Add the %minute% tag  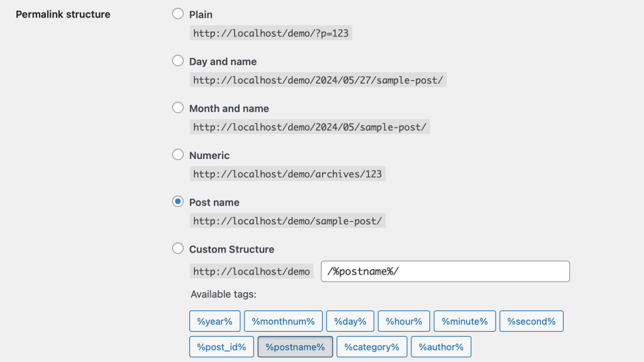(464, 321)
